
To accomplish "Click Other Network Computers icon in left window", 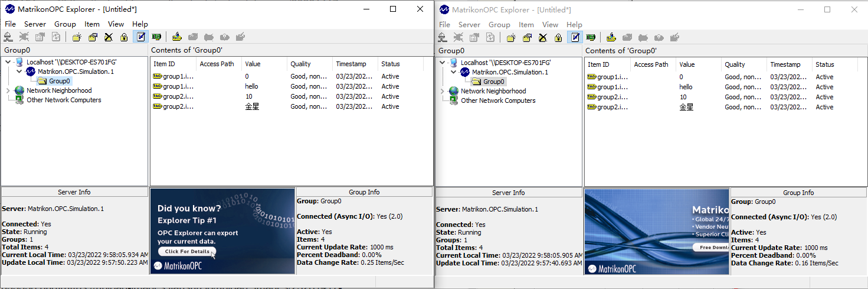I will [x=19, y=100].
